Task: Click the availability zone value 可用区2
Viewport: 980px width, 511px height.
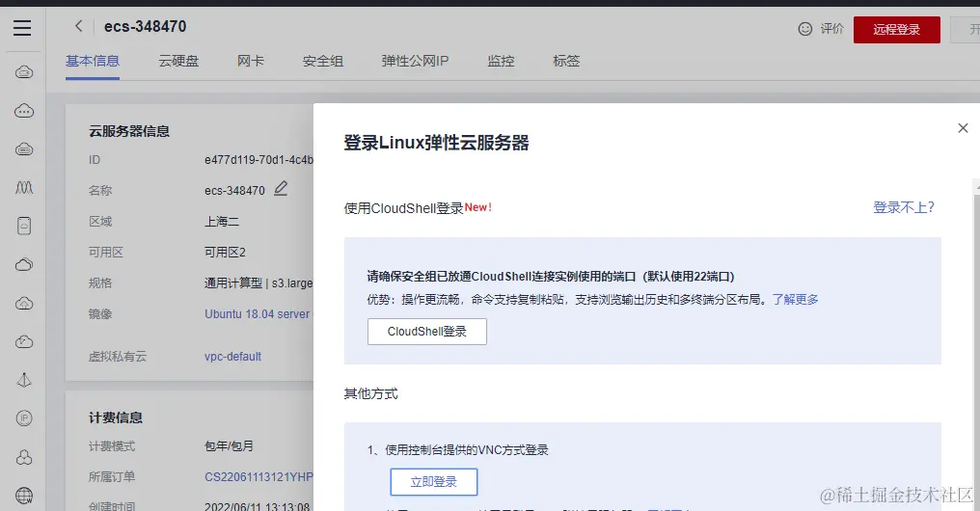Action: click(225, 252)
